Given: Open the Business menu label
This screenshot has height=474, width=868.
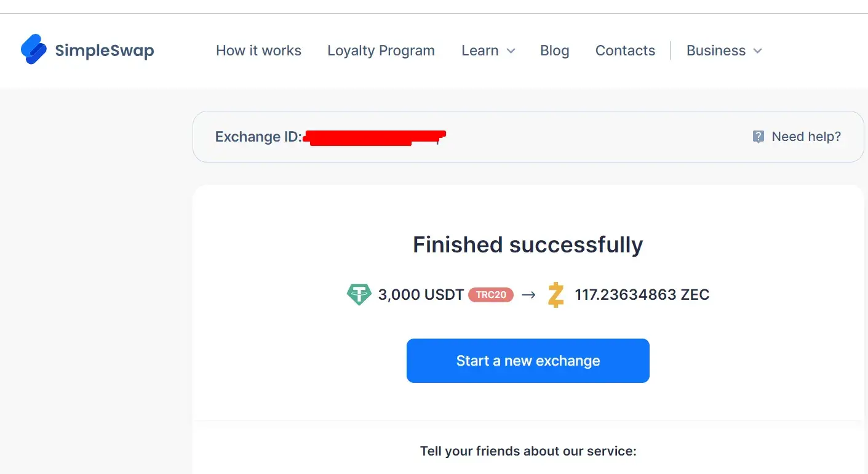Looking at the screenshot, I should (715, 50).
